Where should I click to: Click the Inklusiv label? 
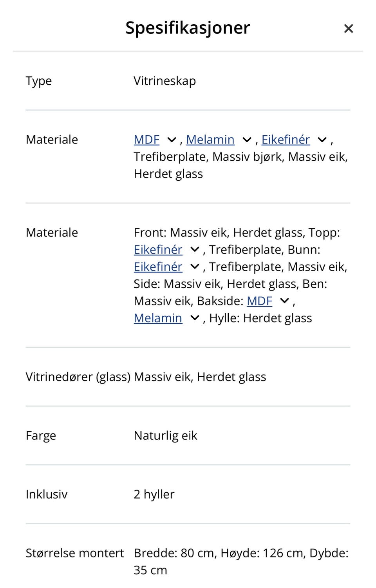(x=46, y=494)
